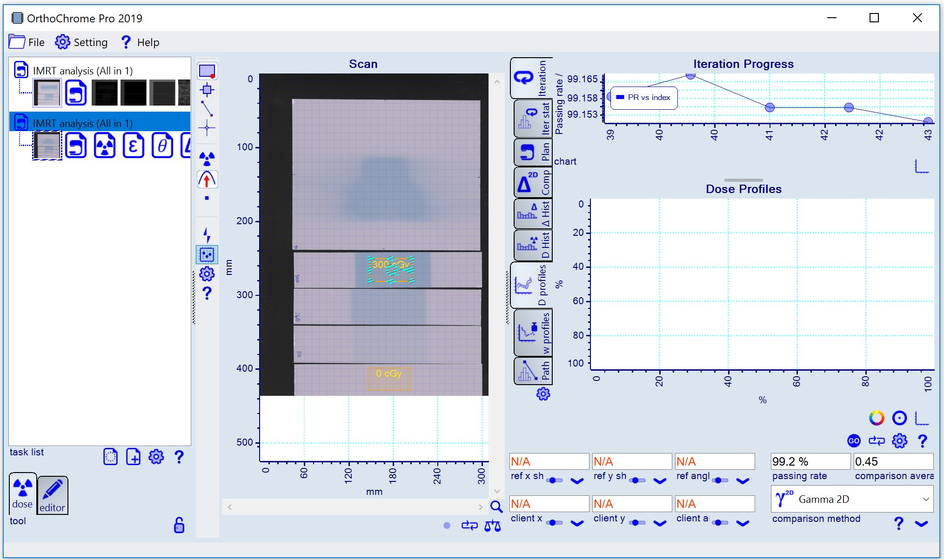Expand the client y chevron options
This screenshot has width=944, height=560.
pyautogui.click(x=660, y=523)
